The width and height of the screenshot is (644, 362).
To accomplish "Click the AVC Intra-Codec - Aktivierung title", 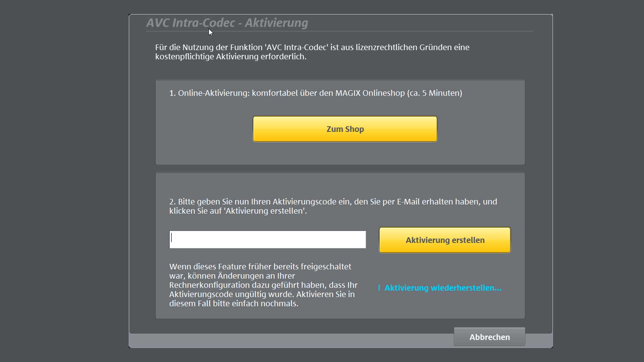I will point(227,23).
